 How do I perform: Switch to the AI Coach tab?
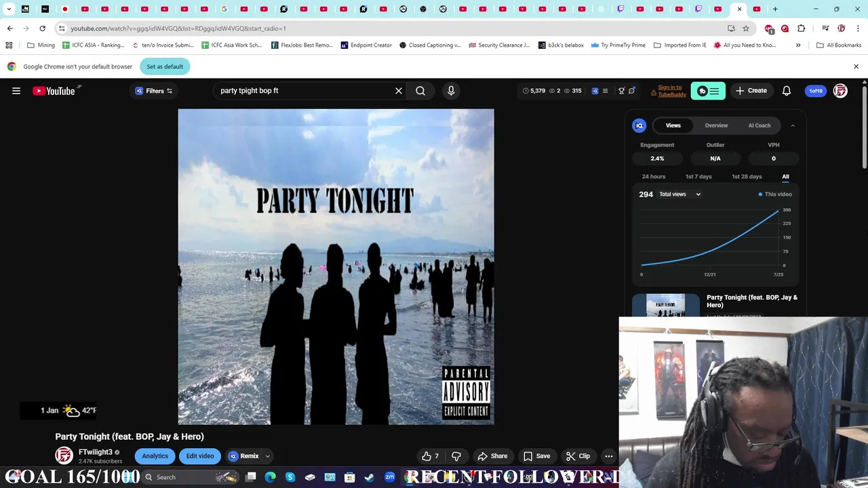pyautogui.click(x=759, y=125)
